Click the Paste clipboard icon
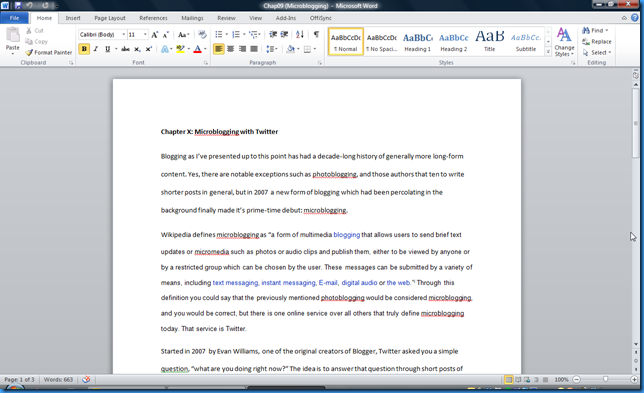644x393 pixels. pos(12,35)
